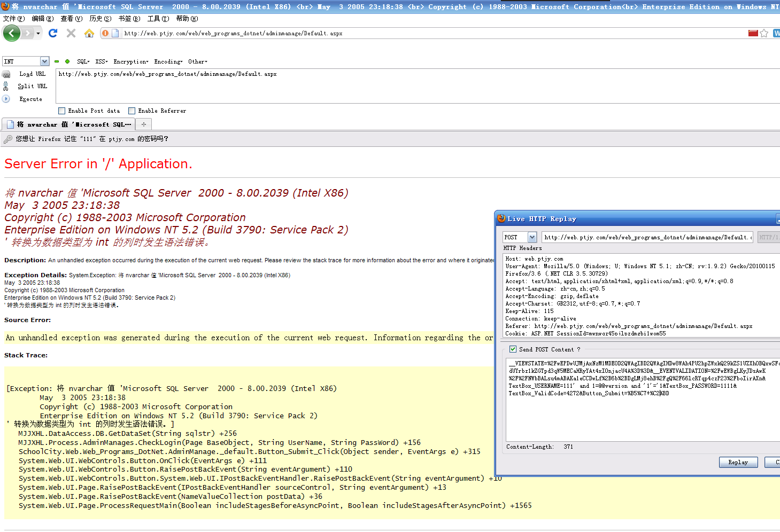Click the green plus icon in HackBar
Image resolution: width=780 pixels, height=532 pixels.
pyautogui.click(x=67, y=61)
